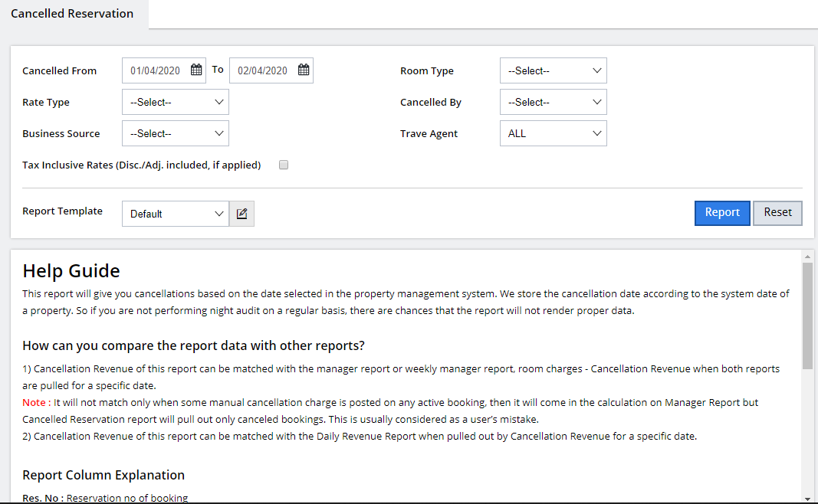
Task: Switch to the Cancelled Reservation tab
Action: 72,14
